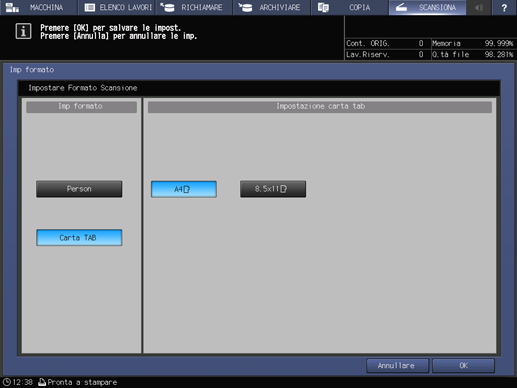The height and width of the screenshot is (388, 517).
Task: Select the SCANSIONA tab
Action: point(427,7)
